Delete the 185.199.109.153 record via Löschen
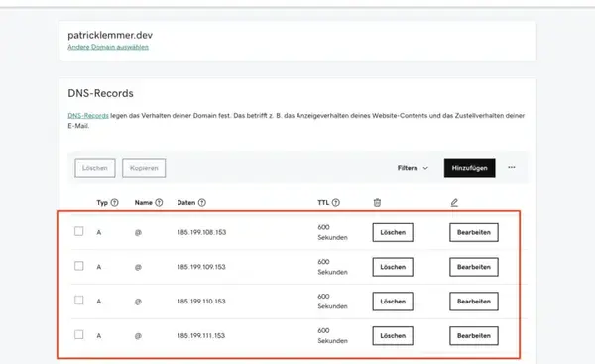The image size is (595, 364). 393,267
